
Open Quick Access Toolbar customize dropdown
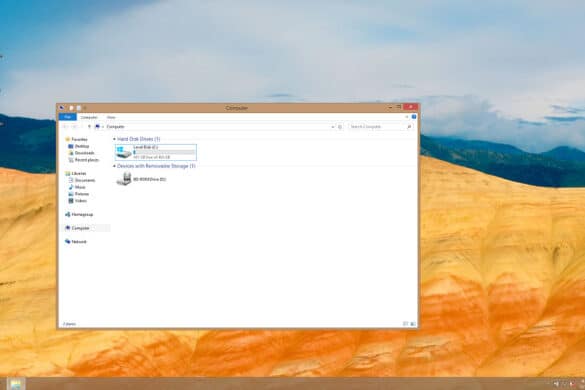pos(85,108)
